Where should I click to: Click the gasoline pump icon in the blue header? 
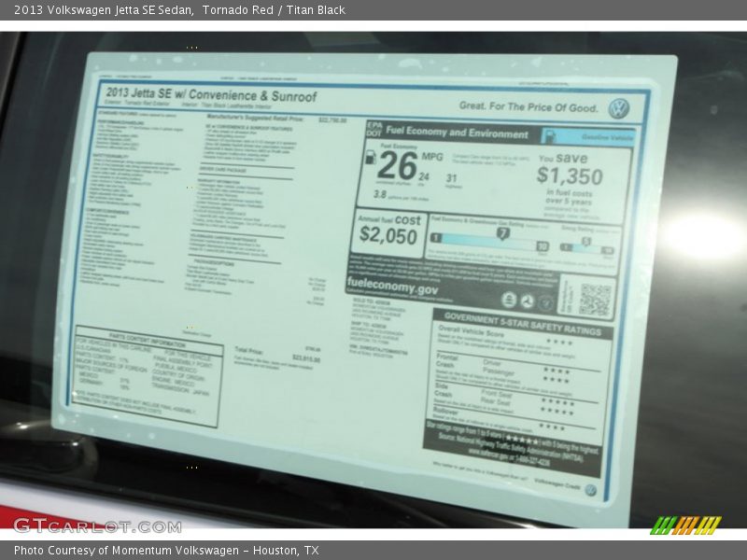[549, 136]
